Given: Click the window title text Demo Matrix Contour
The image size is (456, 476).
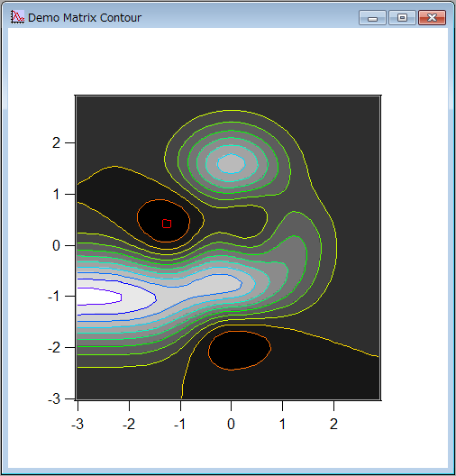Looking at the screenshot, I should click(85, 18).
